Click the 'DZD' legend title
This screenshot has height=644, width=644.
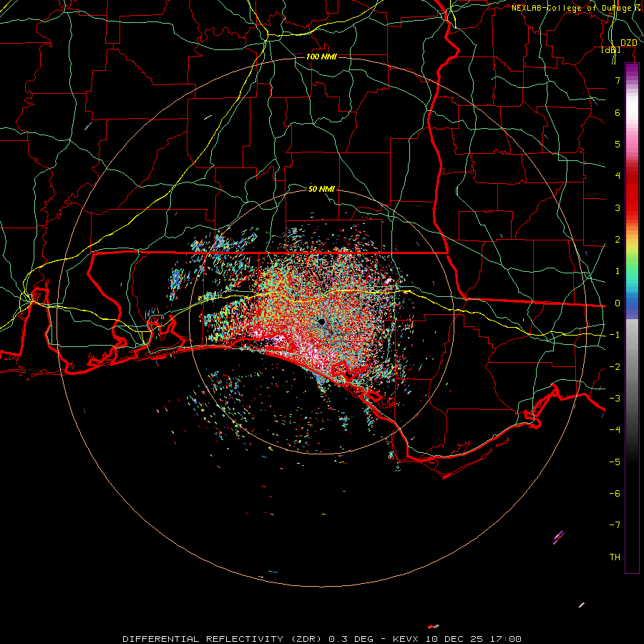click(x=628, y=43)
